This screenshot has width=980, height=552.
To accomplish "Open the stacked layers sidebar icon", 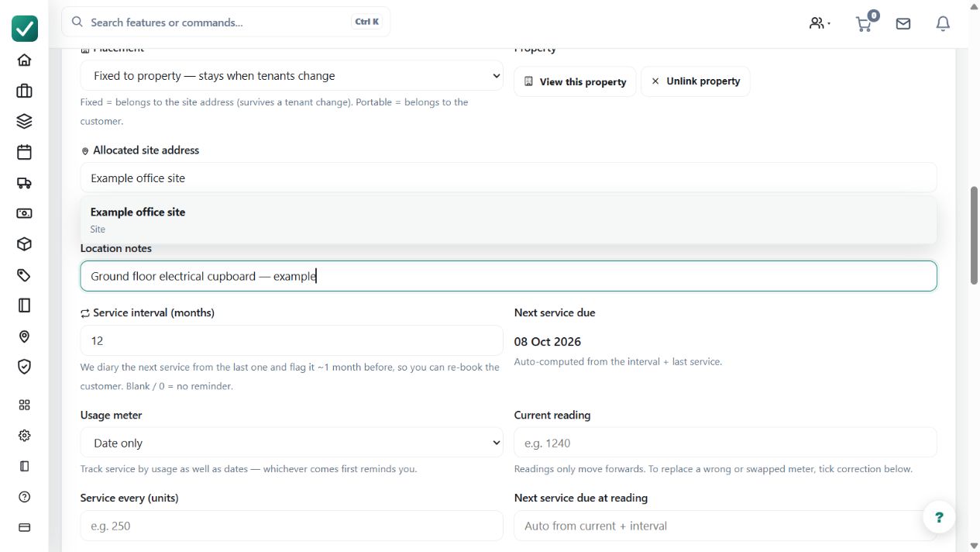I will pyautogui.click(x=24, y=122).
